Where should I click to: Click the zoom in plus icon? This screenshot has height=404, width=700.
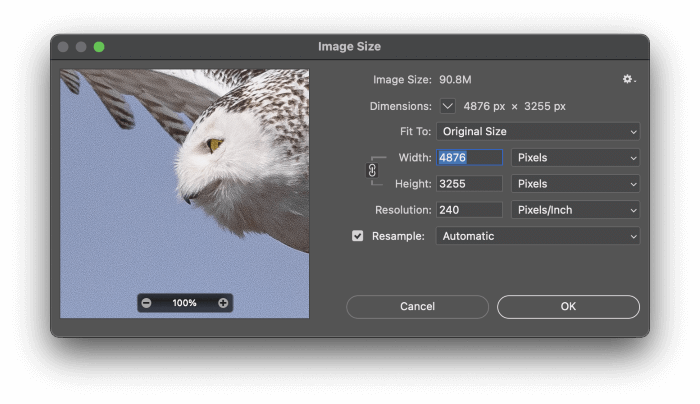click(223, 303)
